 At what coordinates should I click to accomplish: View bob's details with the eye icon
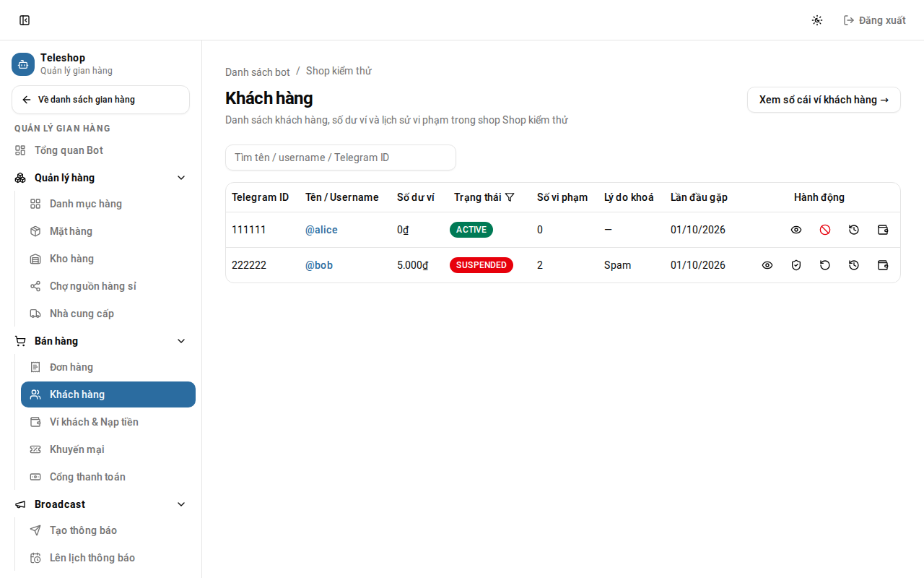click(x=767, y=265)
